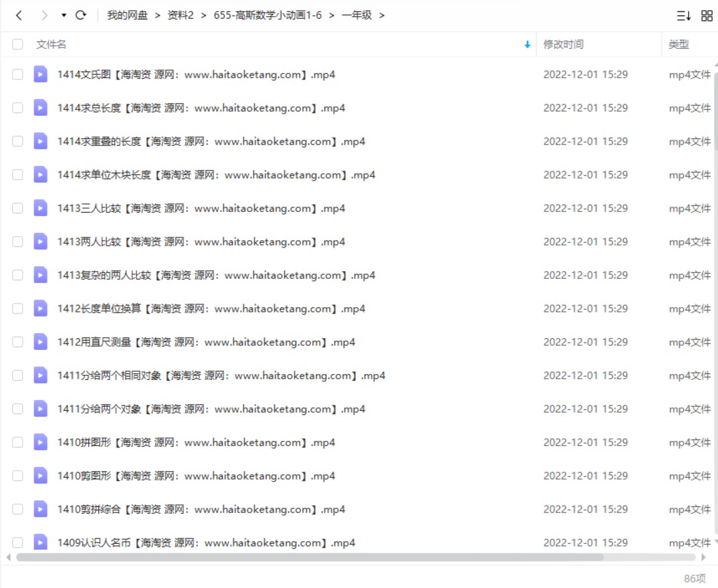The image size is (718, 588).
Task: Sort by 类型 column header
Action: (679, 44)
